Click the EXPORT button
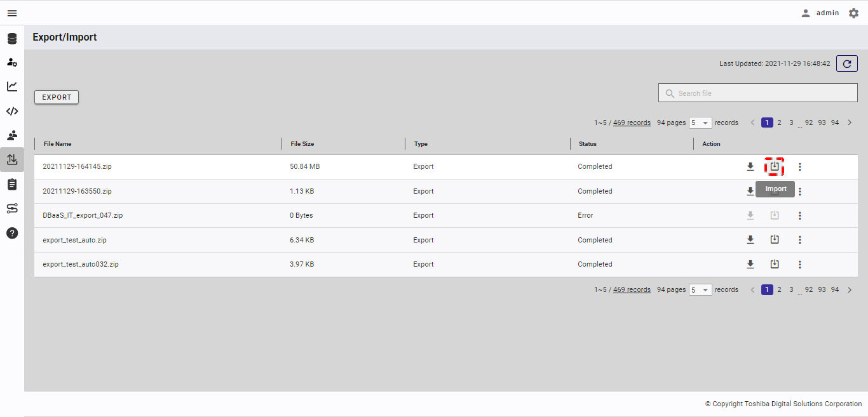The width and height of the screenshot is (868, 417). [57, 97]
